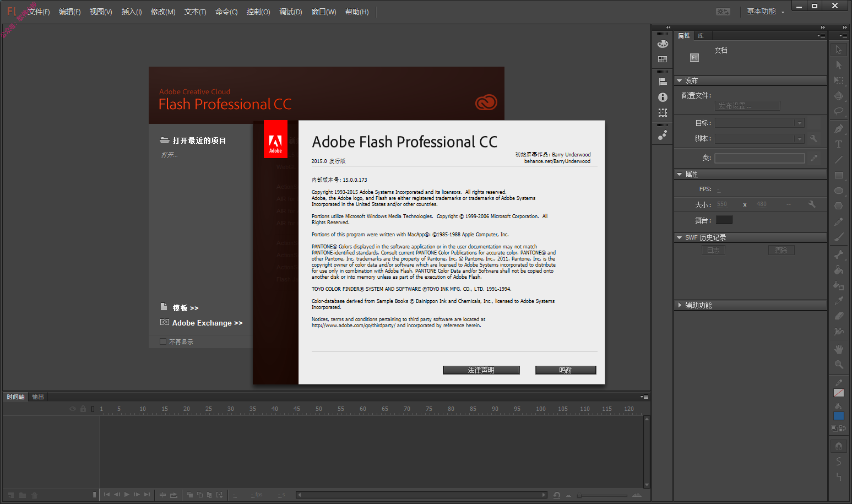Toggle the timeline lock column icon
The image size is (852, 504).
(x=83, y=409)
